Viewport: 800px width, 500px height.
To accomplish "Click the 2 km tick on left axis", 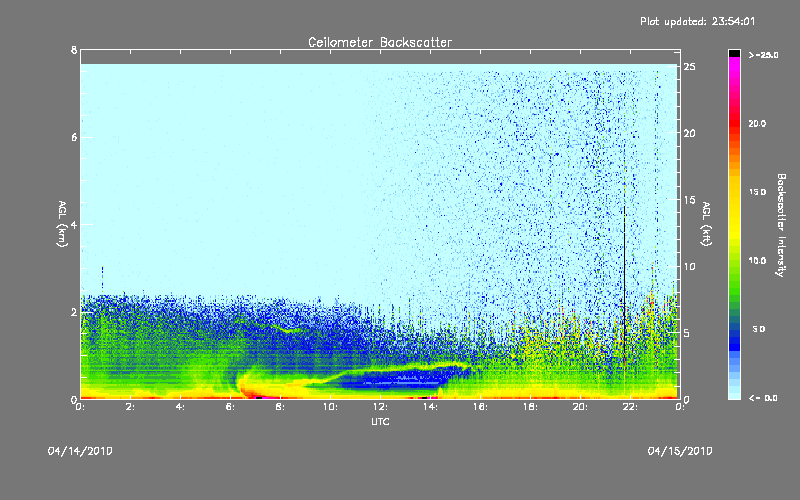I will (74, 312).
